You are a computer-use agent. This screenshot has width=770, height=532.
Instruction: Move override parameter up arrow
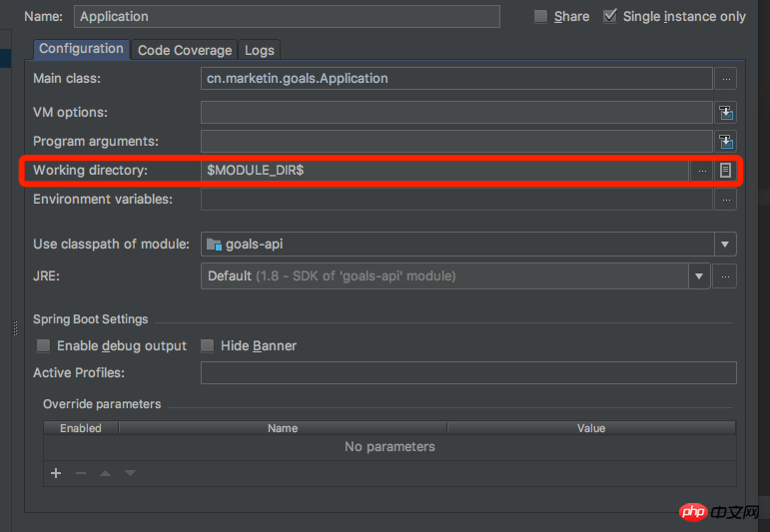(x=105, y=473)
